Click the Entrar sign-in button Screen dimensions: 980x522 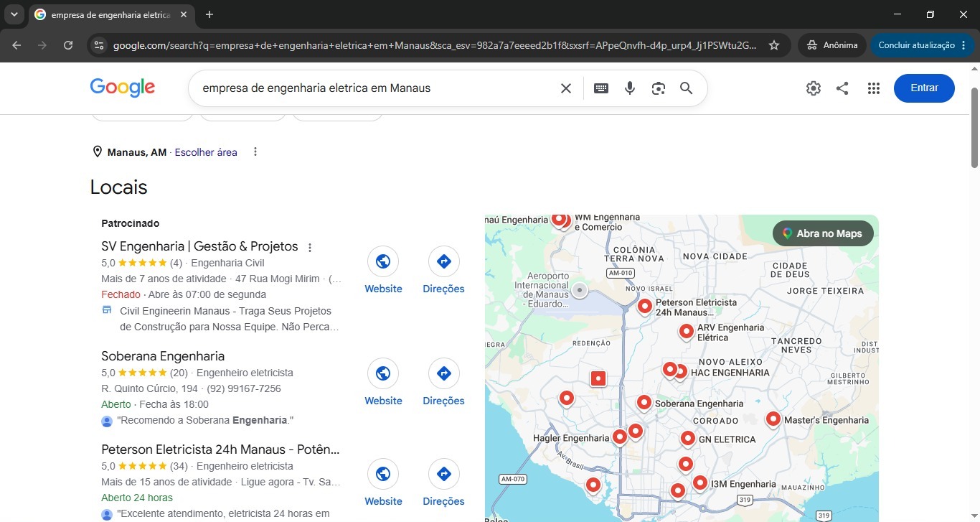[924, 88]
